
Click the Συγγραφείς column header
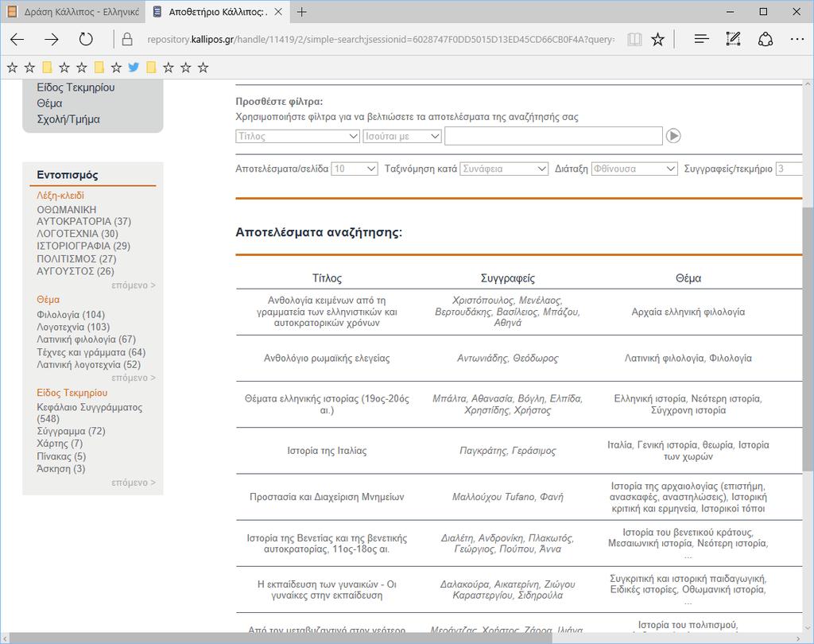point(508,278)
